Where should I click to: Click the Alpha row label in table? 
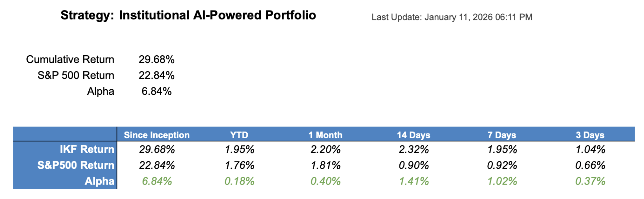[99, 181]
